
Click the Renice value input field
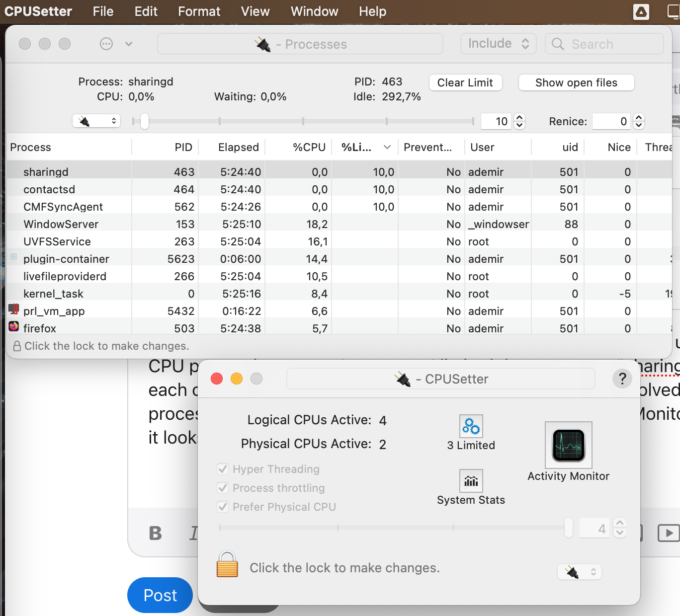(x=612, y=121)
